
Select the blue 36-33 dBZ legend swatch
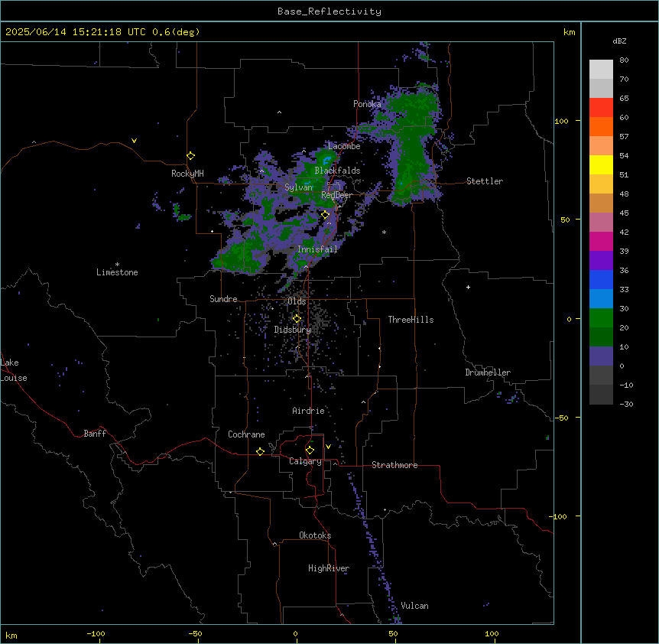pyautogui.click(x=601, y=279)
